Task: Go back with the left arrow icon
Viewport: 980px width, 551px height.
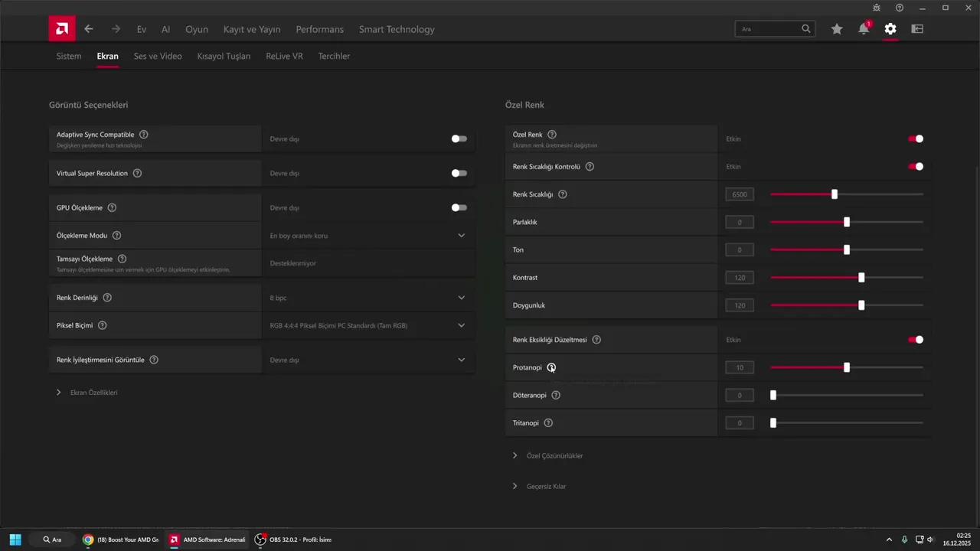Action: (x=89, y=29)
